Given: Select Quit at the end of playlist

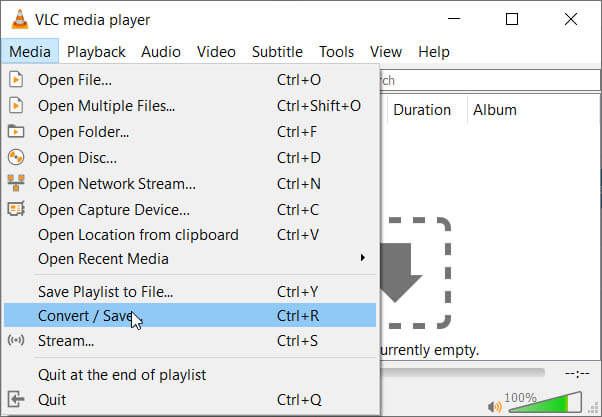Looking at the screenshot, I should [x=122, y=374].
